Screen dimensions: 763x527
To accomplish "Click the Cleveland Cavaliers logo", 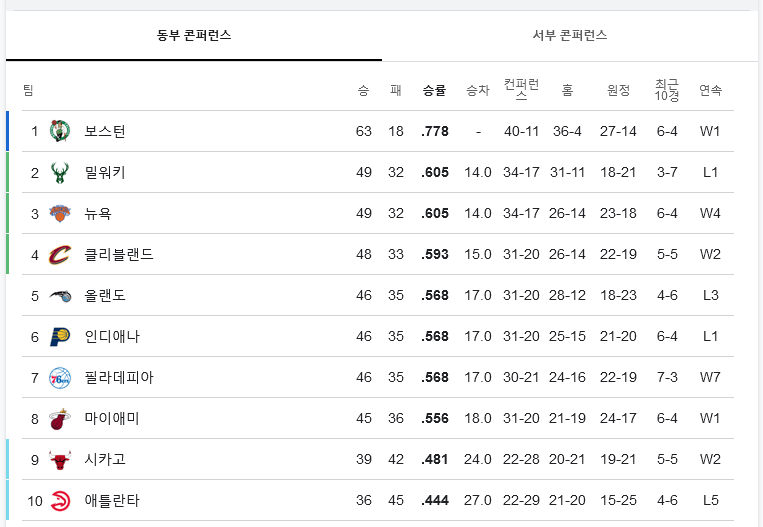I will tap(60, 254).
